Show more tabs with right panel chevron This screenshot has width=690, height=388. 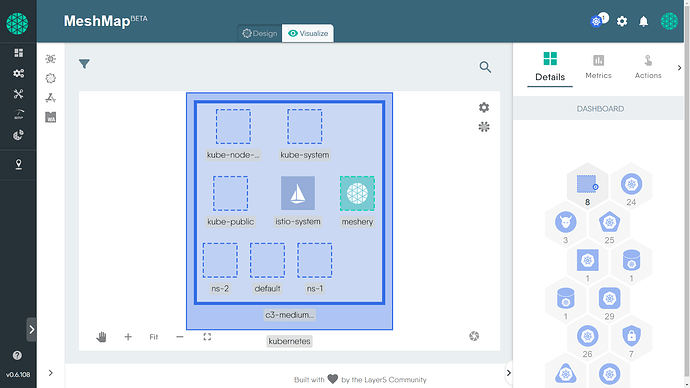click(x=679, y=68)
